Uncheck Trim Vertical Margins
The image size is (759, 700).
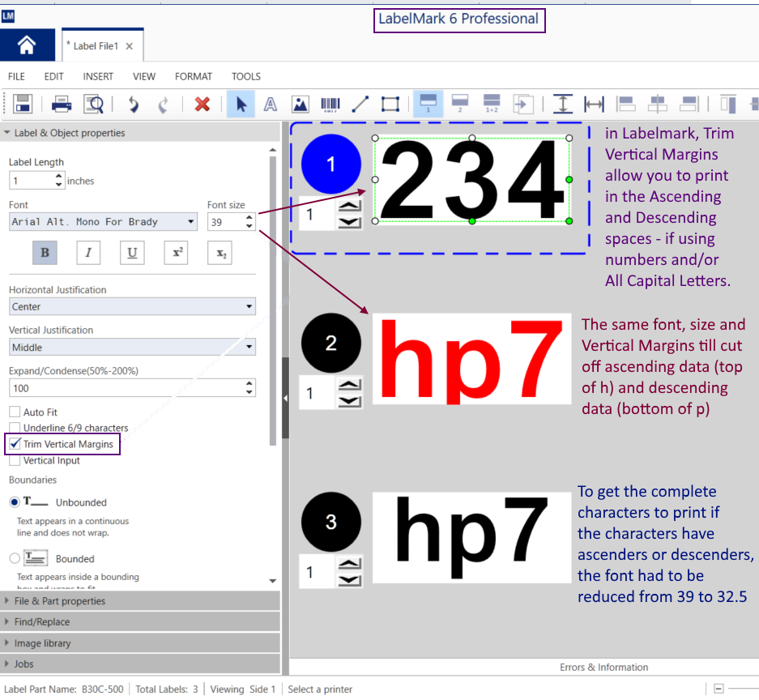pyautogui.click(x=15, y=444)
